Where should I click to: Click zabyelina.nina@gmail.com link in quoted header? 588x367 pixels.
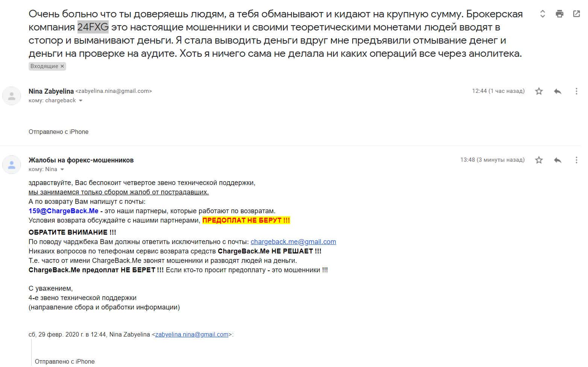pyautogui.click(x=192, y=334)
